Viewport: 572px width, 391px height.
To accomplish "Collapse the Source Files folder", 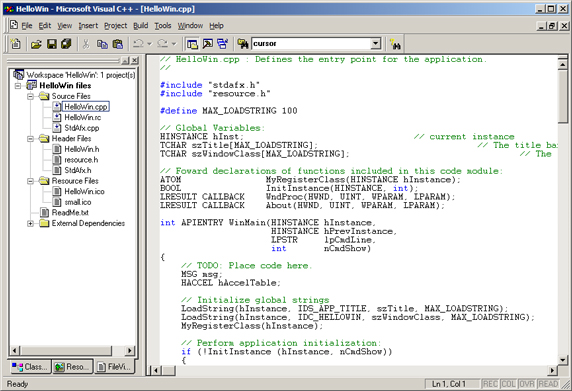I will tap(31, 96).
